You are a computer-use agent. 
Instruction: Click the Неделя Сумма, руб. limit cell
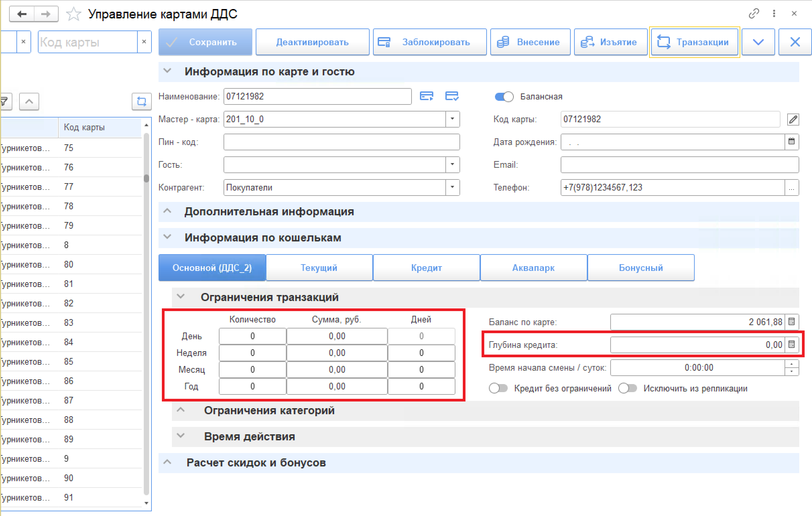(337, 353)
